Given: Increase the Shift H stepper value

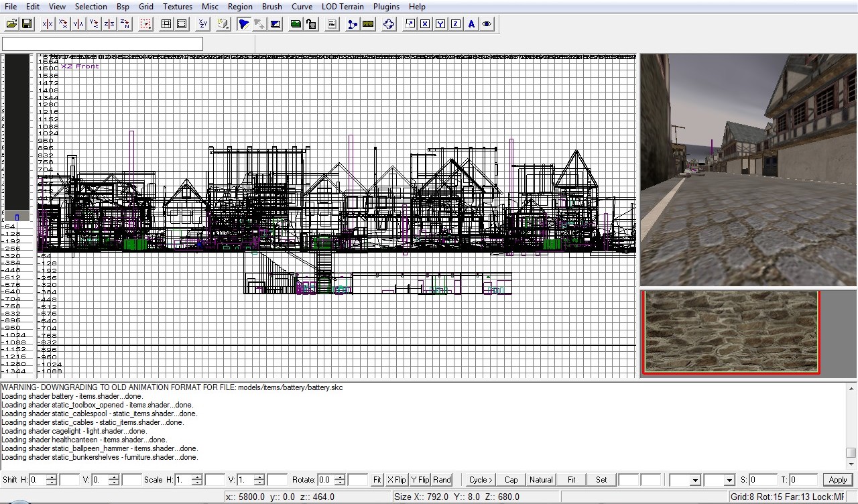Looking at the screenshot, I should tap(52, 477).
